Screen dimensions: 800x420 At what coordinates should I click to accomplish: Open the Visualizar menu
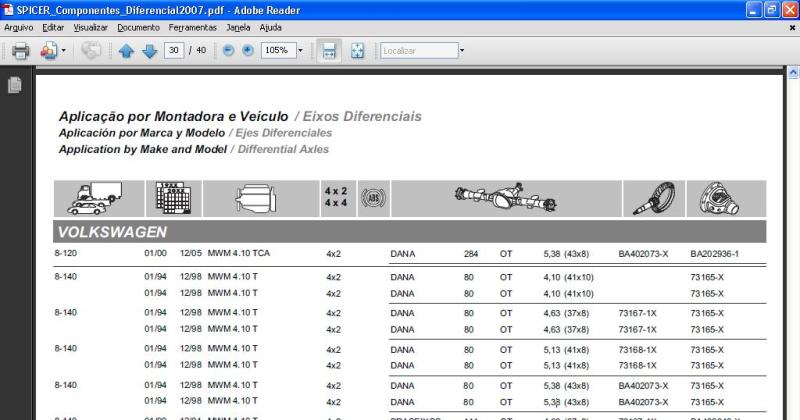(x=90, y=28)
